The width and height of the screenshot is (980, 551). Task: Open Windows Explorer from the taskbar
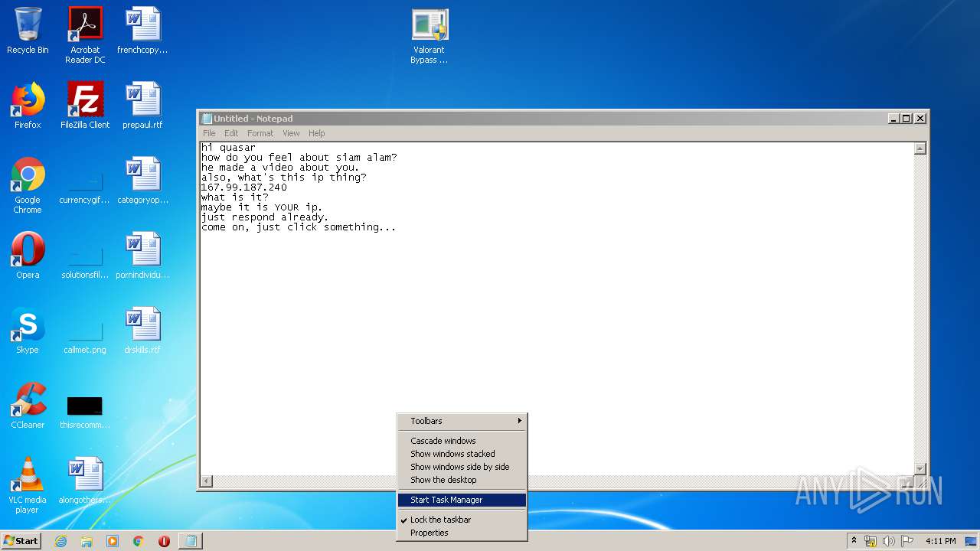87,541
